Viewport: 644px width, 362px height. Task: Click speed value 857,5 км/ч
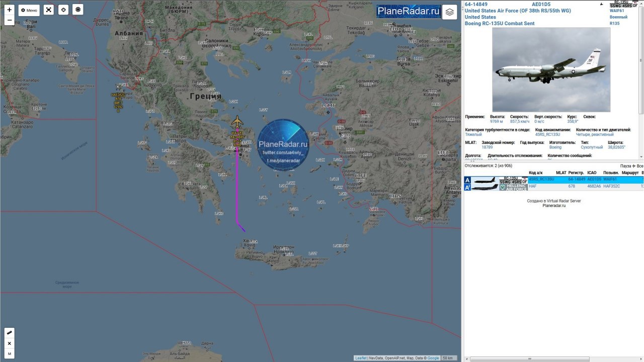click(x=520, y=121)
